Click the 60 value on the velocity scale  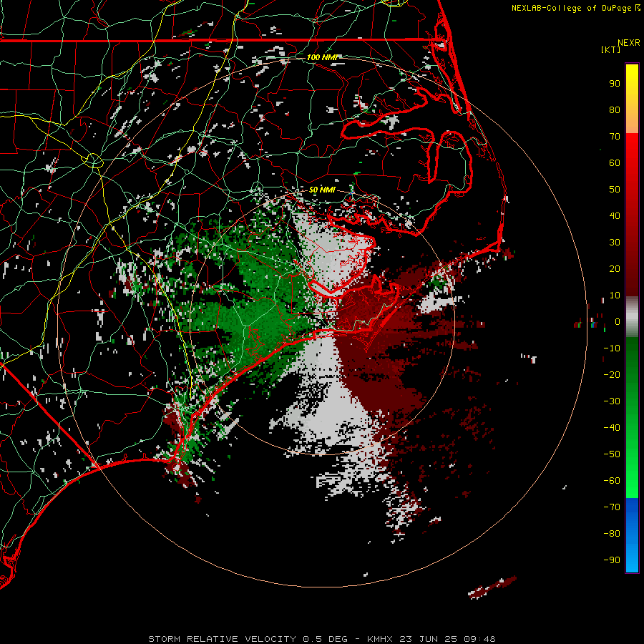click(615, 163)
